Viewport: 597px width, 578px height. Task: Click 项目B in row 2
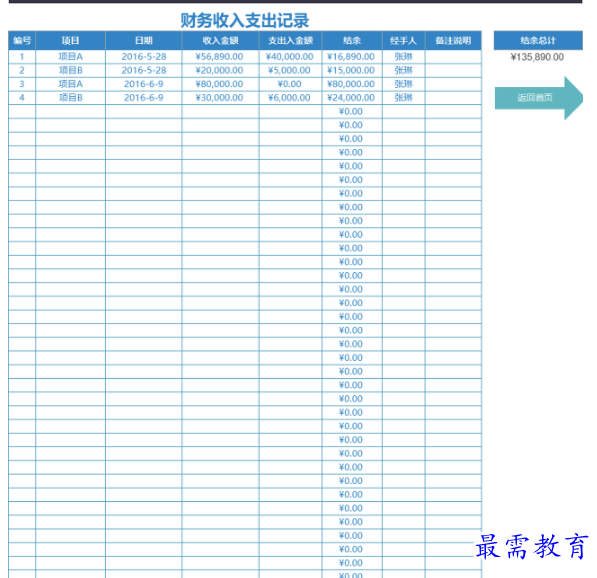70,70
